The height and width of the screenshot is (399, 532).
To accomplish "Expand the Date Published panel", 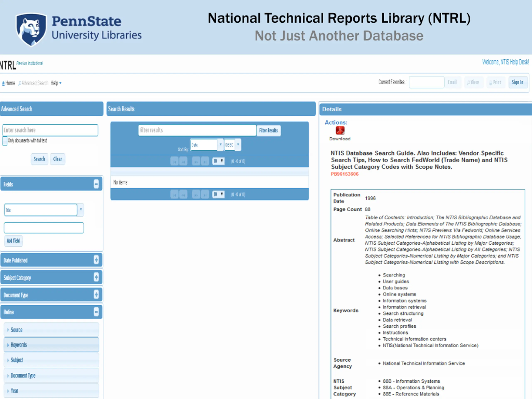I will pyautogui.click(x=96, y=260).
